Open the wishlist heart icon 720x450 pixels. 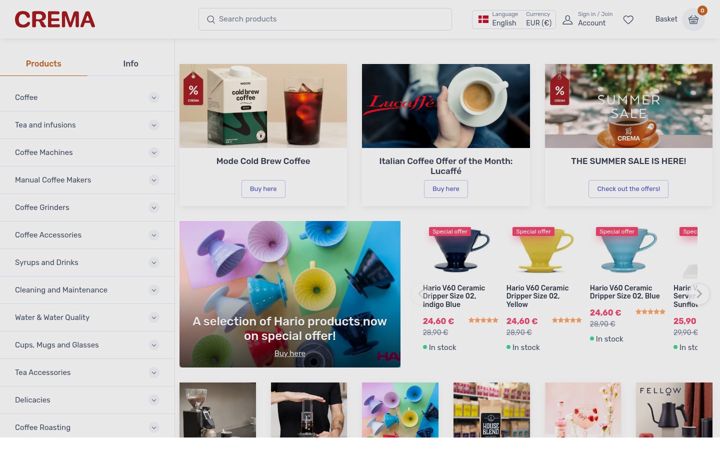click(x=628, y=19)
